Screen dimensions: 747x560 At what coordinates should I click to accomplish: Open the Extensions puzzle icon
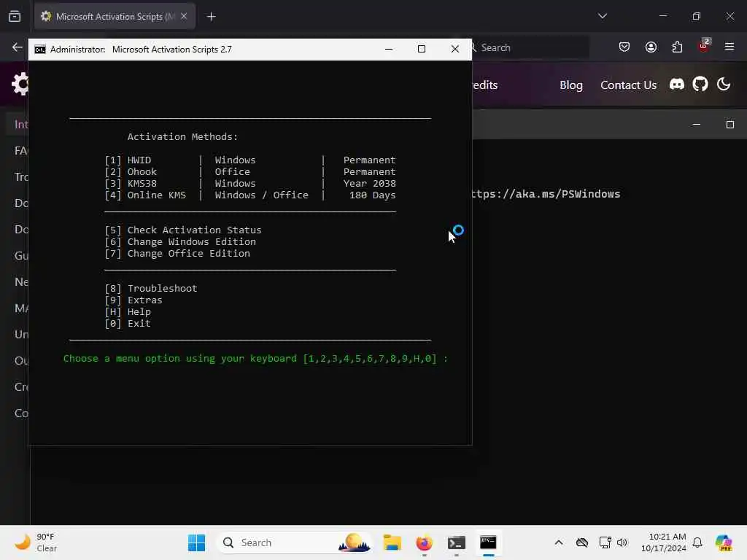pyautogui.click(x=677, y=47)
